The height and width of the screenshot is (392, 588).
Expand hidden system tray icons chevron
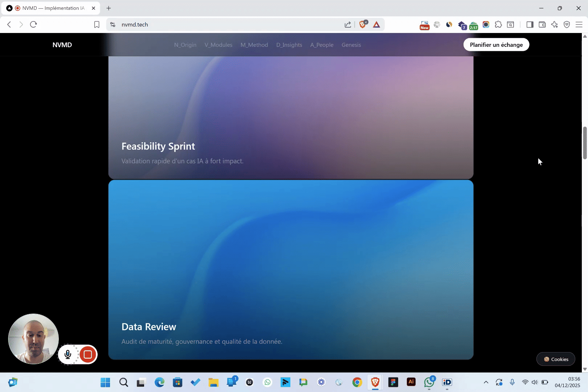pyautogui.click(x=486, y=382)
